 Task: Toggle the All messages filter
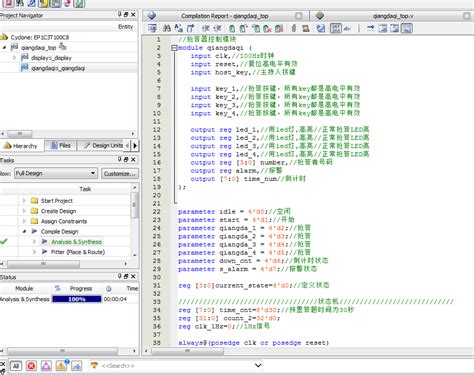click(x=16, y=366)
